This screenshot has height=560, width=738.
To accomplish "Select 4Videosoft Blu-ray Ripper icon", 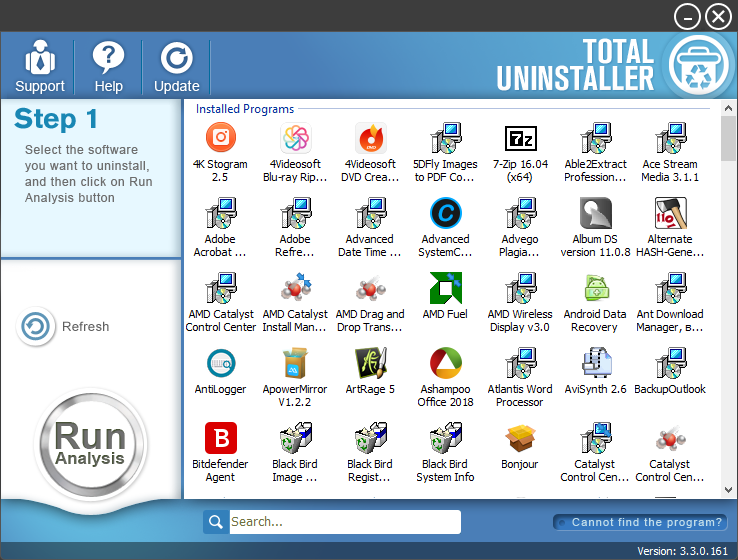I will pyautogui.click(x=295, y=137).
